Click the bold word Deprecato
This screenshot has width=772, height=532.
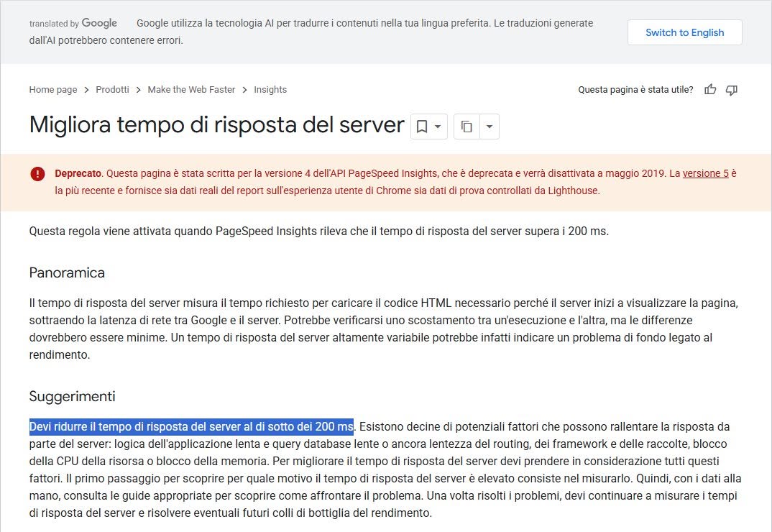click(78, 173)
